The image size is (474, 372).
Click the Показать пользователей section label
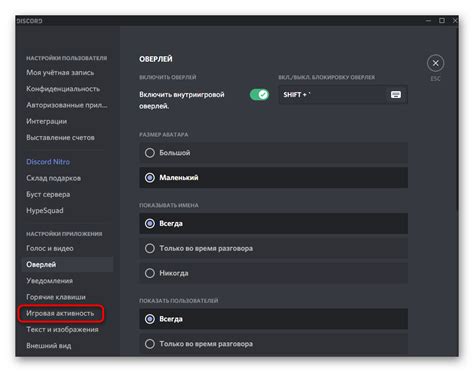point(178,301)
